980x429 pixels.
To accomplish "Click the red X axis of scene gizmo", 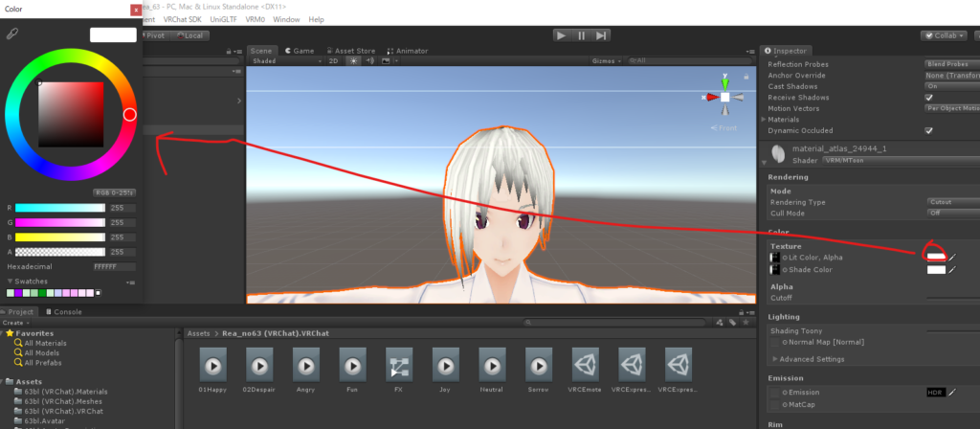I will coord(710,97).
